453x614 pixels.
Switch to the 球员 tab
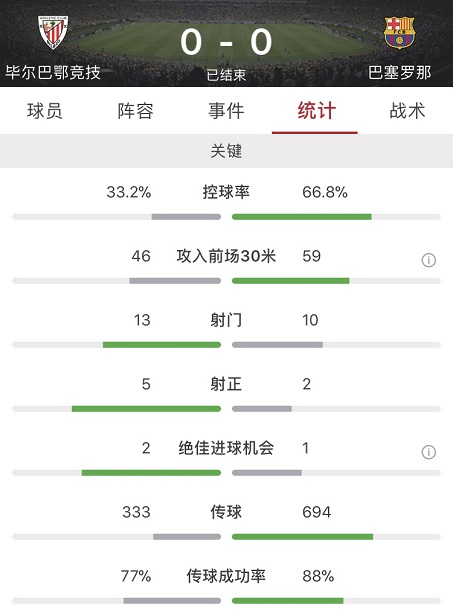point(45,111)
